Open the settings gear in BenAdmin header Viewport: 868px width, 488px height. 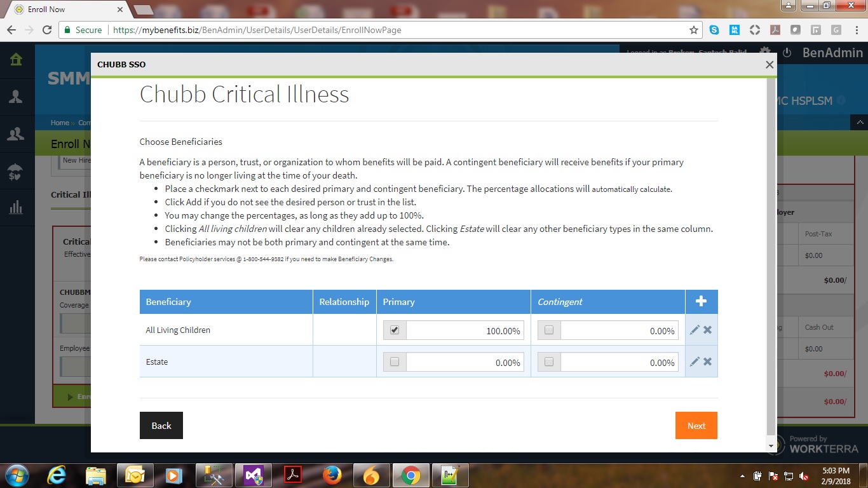click(x=765, y=53)
